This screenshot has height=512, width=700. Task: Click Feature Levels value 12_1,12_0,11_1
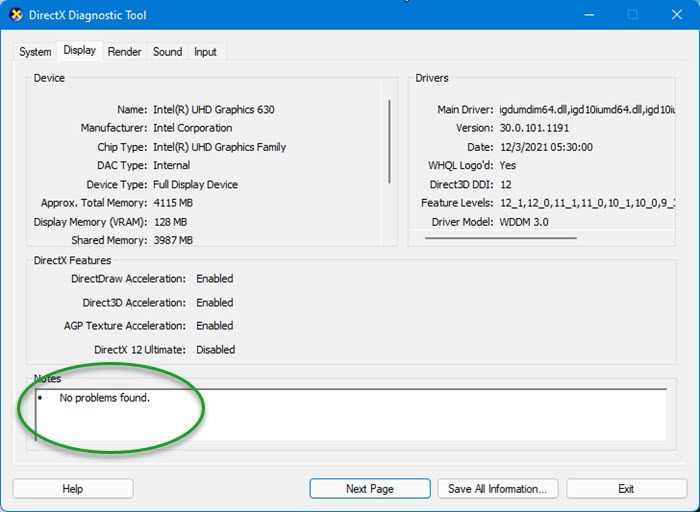(587, 203)
